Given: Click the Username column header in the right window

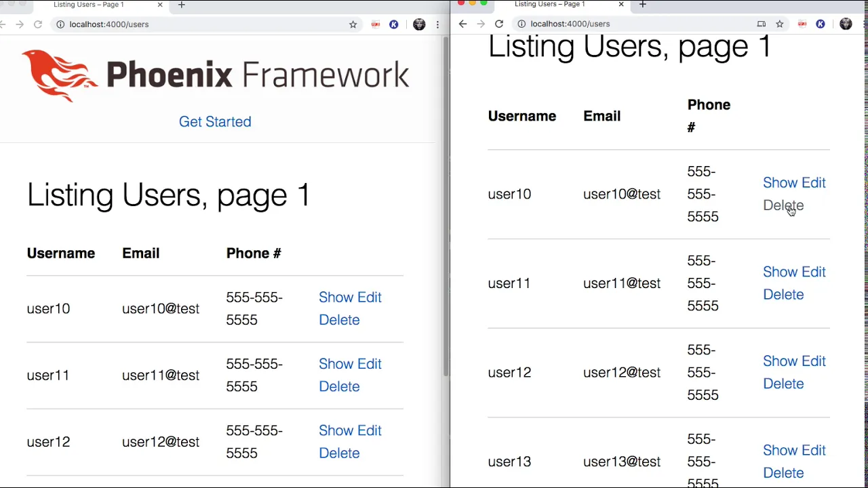Looking at the screenshot, I should pos(522,116).
